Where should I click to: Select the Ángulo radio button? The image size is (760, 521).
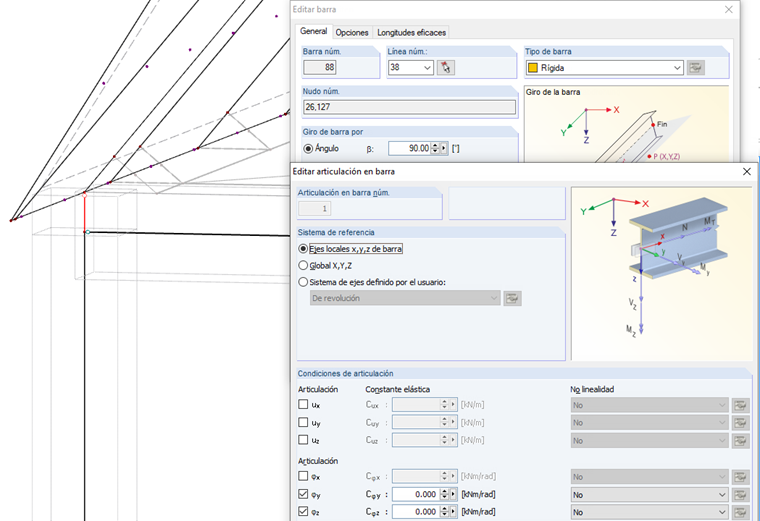pos(308,149)
